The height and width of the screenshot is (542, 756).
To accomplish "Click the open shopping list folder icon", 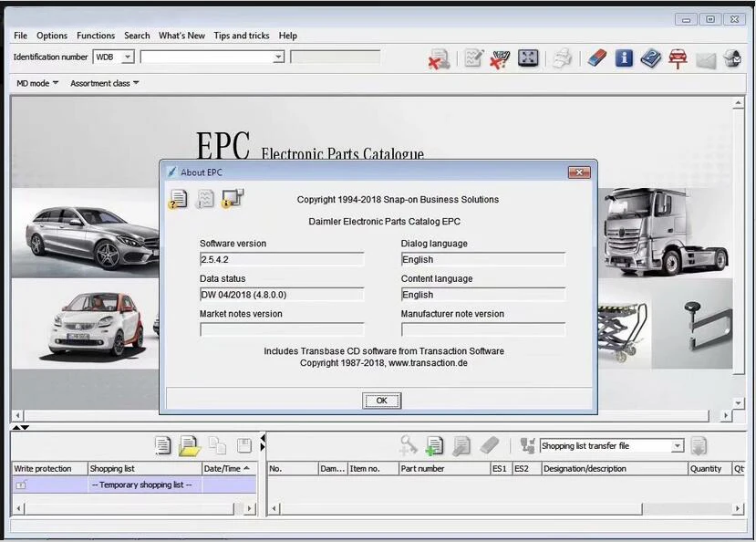I will coord(190,445).
